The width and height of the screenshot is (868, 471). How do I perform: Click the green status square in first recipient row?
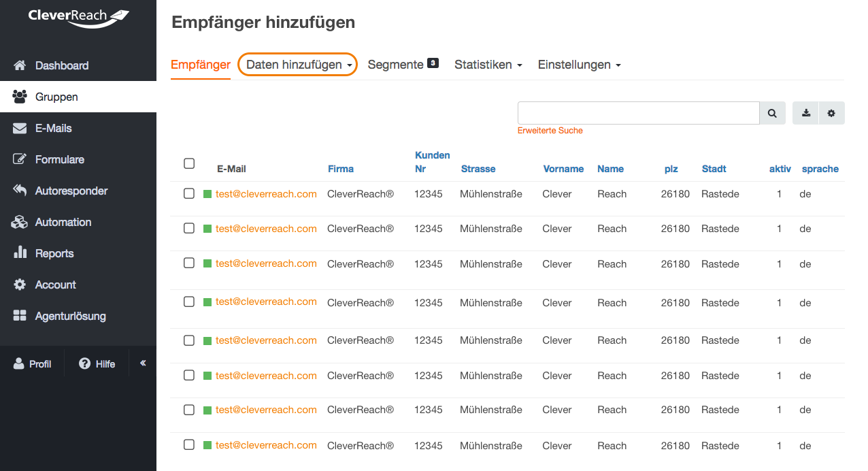207,194
